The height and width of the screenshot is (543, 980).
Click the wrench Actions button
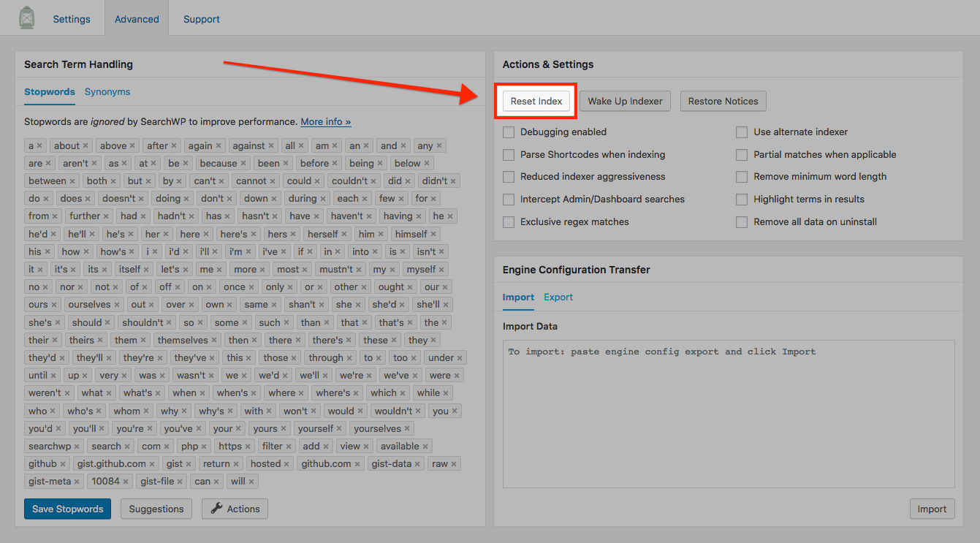235,509
